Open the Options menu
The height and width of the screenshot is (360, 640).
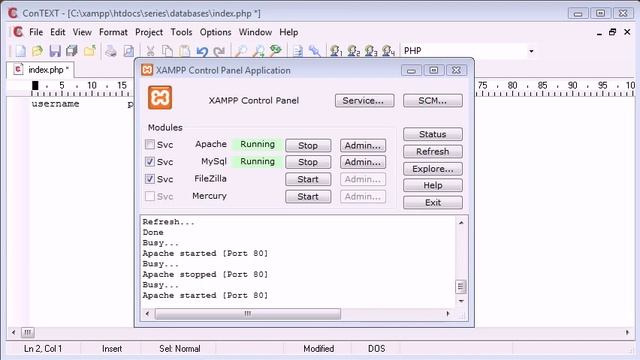(x=216, y=32)
